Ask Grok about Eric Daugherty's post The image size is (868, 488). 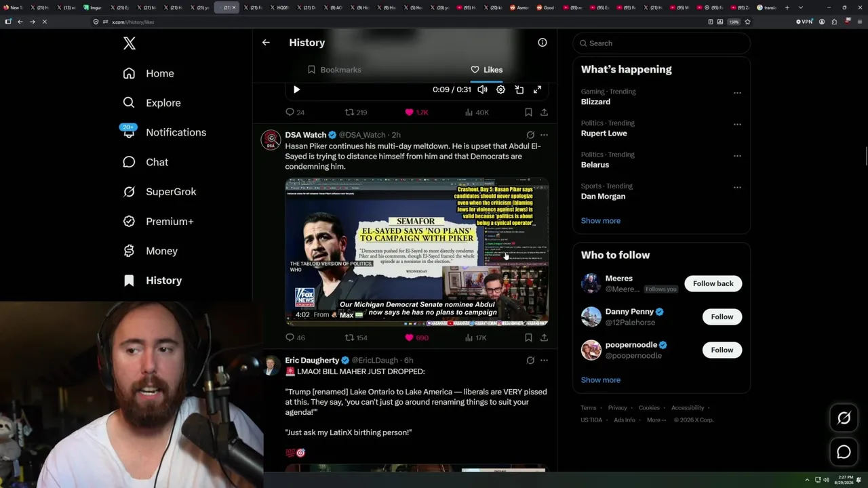coord(530,361)
